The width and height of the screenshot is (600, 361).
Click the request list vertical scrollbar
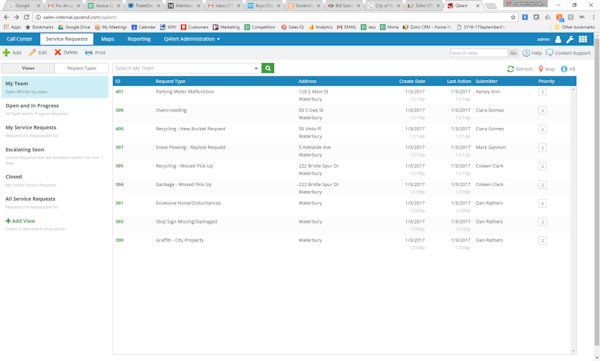click(573, 220)
